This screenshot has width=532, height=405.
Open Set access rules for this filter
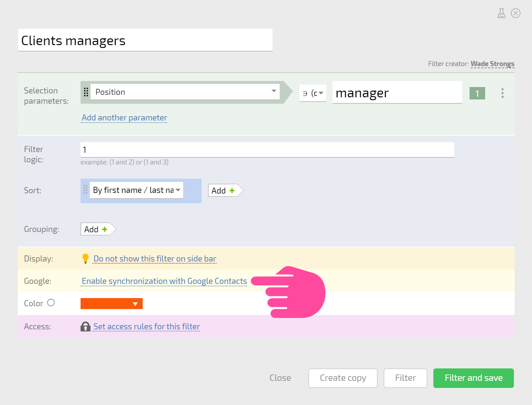(x=147, y=326)
